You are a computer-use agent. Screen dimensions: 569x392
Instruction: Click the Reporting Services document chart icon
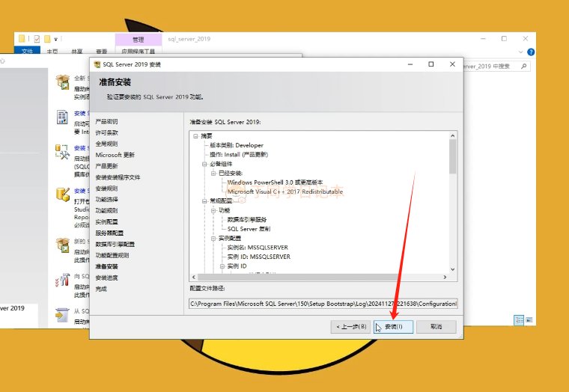62,117
